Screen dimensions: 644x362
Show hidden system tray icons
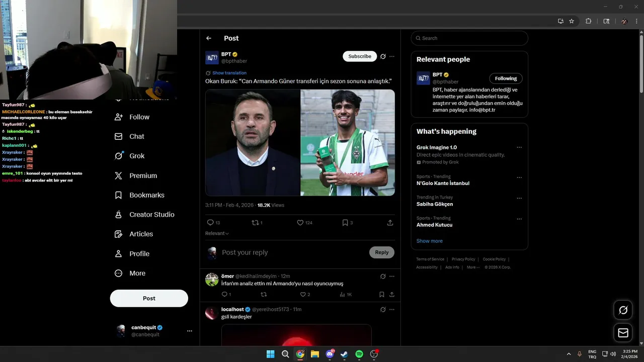569,354
